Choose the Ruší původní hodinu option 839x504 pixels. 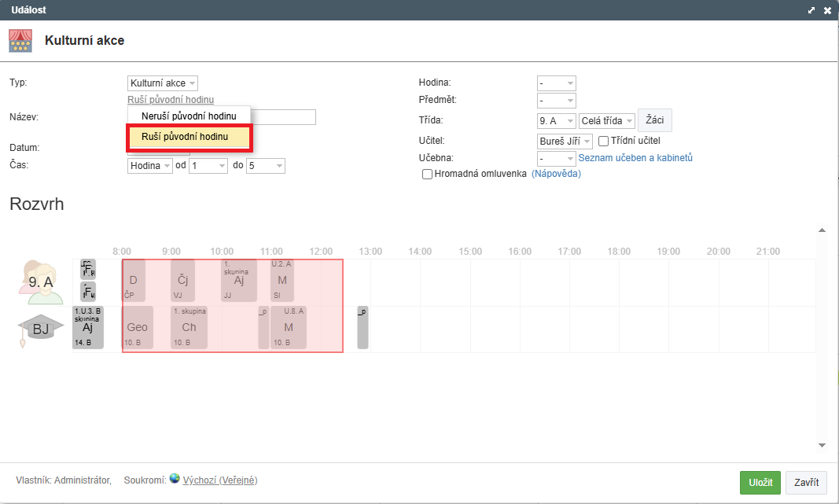tap(188, 138)
